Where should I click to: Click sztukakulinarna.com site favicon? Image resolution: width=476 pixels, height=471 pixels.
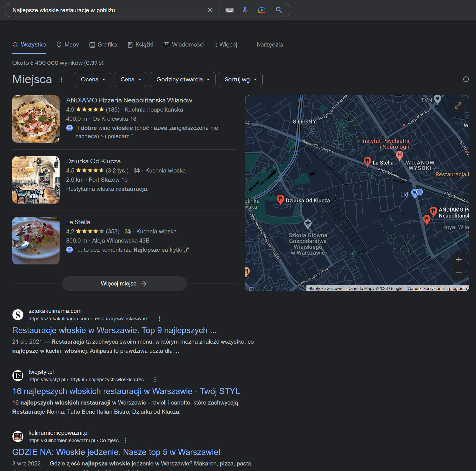(x=18, y=315)
